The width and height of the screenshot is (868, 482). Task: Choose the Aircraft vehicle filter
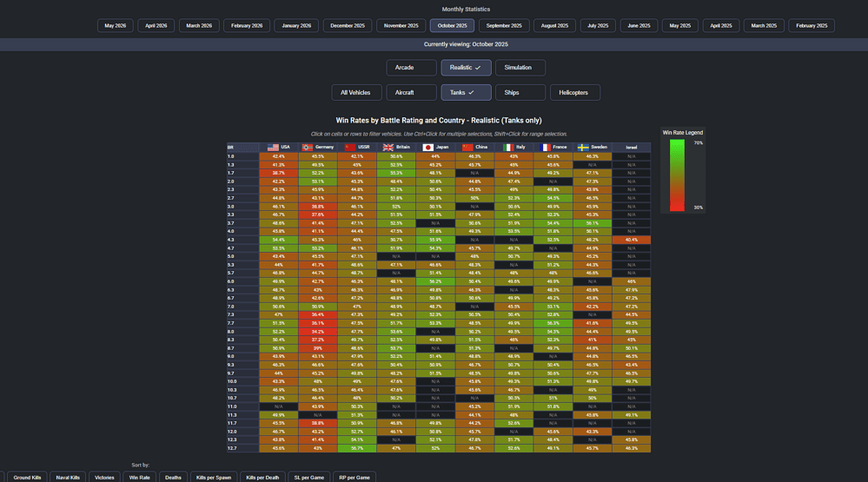pos(411,92)
